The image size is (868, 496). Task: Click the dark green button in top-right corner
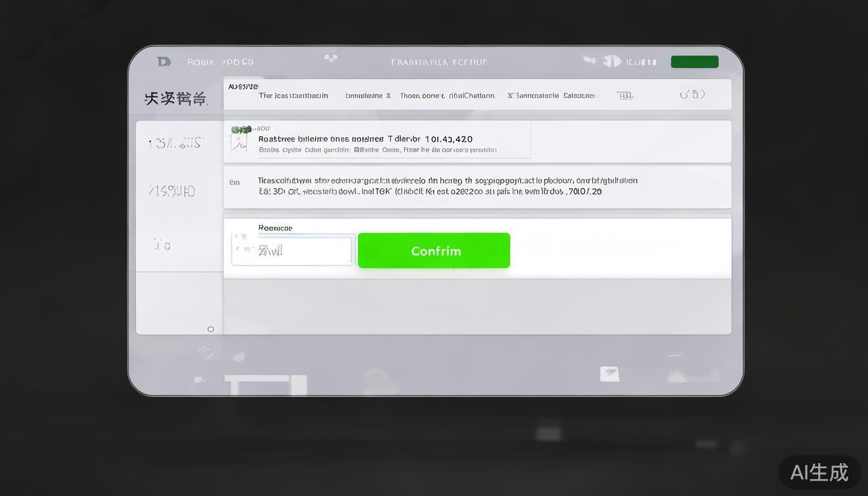(694, 62)
